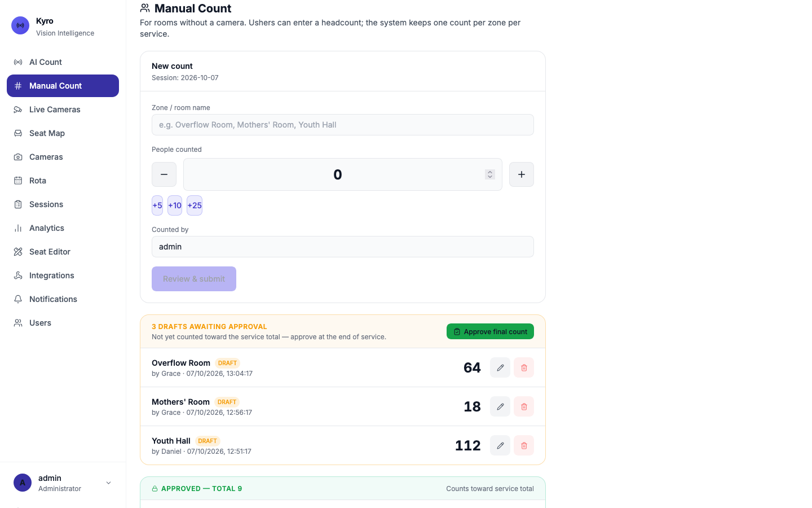Click the Integrations webhook icon
Screen dimensions: 812x508
18,275
